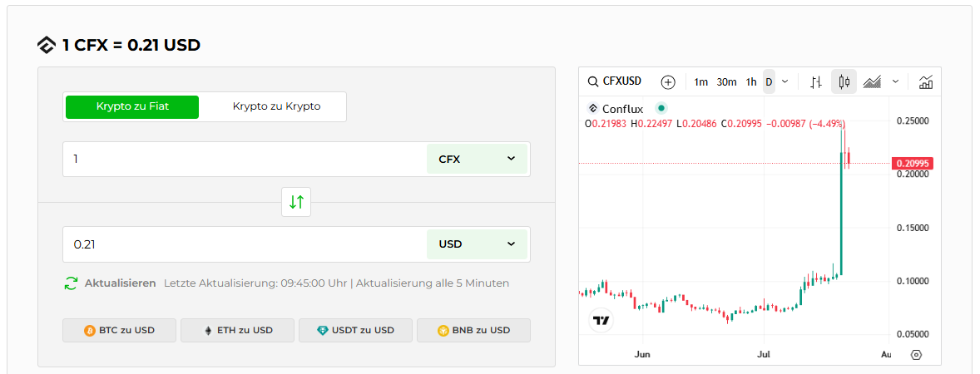Click the Bitcoin icon in BTC zu USD
The height and width of the screenshot is (374, 980).
(x=90, y=330)
